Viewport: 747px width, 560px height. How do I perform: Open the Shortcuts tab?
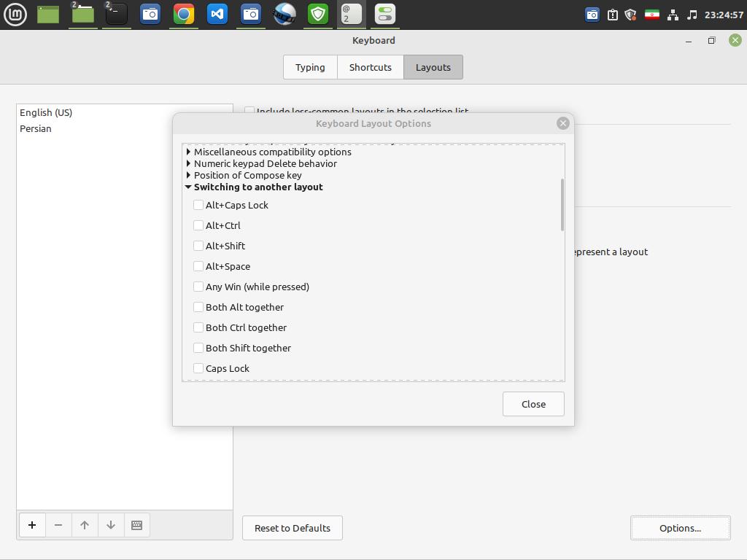pos(370,67)
